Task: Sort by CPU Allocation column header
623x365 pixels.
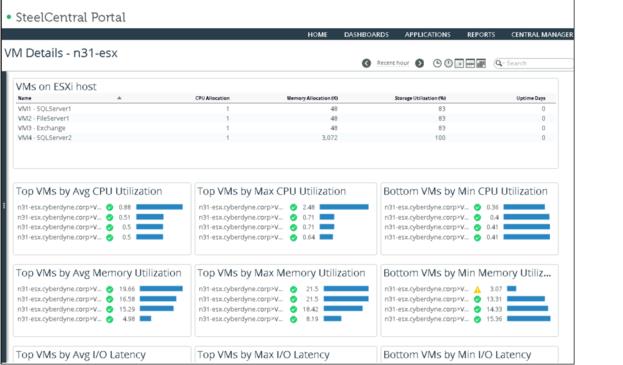Action: 212,98
